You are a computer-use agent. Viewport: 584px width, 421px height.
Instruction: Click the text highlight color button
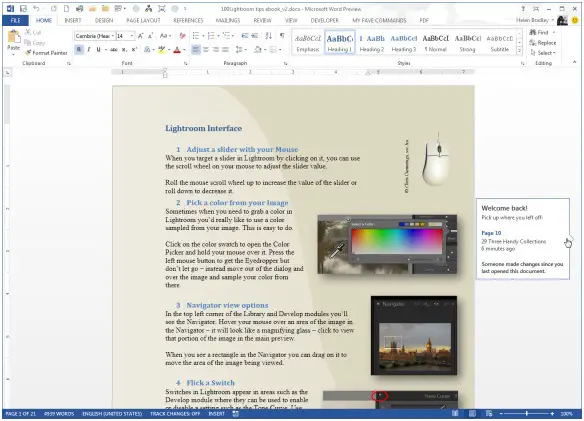[x=161, y=50]
